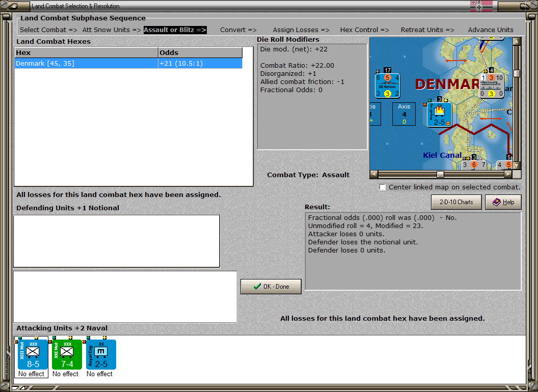Click the Royal Eng 2-5 unit in Denmark hex
Viewport: 538px width, 392px height.
click(439, 115)
